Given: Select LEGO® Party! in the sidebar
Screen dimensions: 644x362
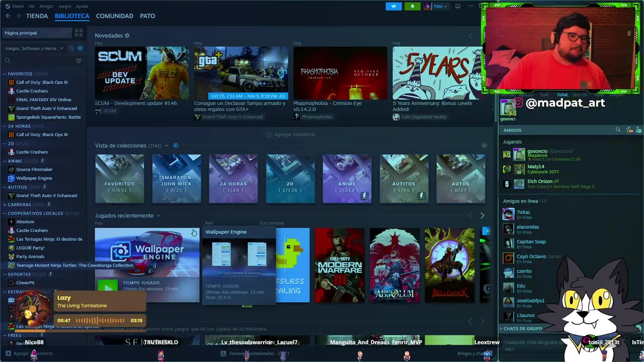Looking at the screenshot, I should 30,248.
